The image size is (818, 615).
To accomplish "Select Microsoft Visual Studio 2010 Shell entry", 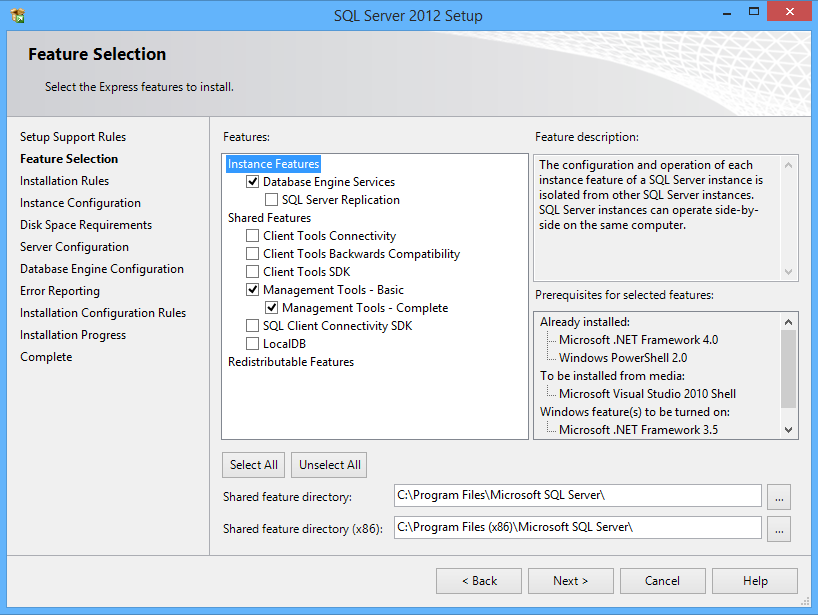I will click(647, 394).
